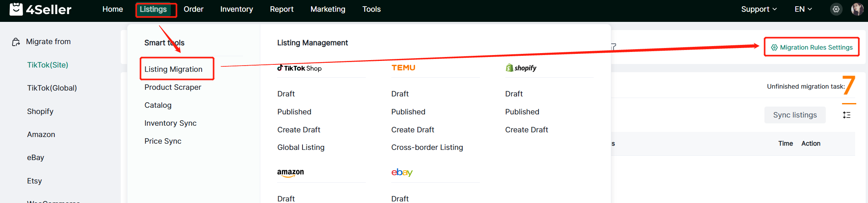Viewport: 868px width, 203px height.
Task: Select TikTok(Global) in Migrate from list
Action: [52, 88]
